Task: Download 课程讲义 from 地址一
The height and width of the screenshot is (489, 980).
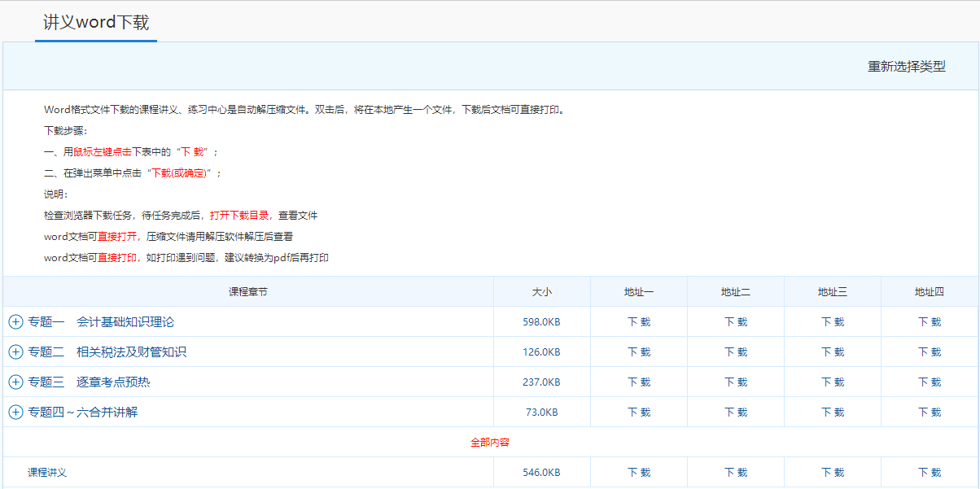Action: click(x=638, y=472)
